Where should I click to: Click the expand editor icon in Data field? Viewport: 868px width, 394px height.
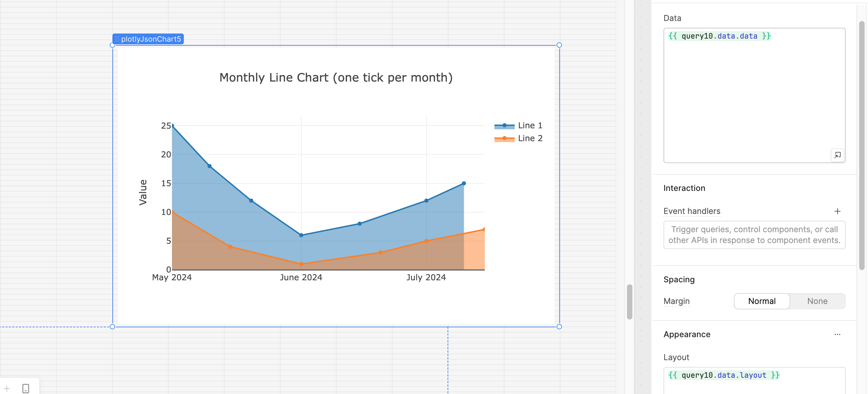click(837, 155)
